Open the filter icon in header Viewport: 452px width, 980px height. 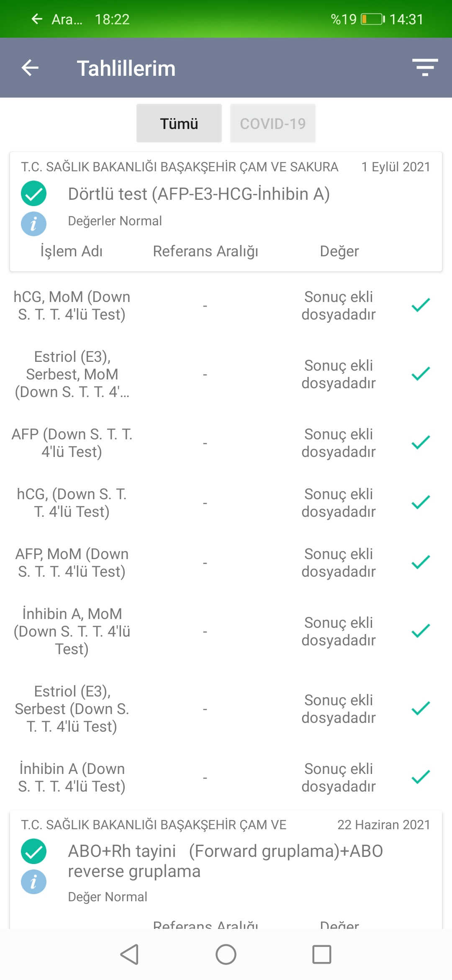pos(425,68)
